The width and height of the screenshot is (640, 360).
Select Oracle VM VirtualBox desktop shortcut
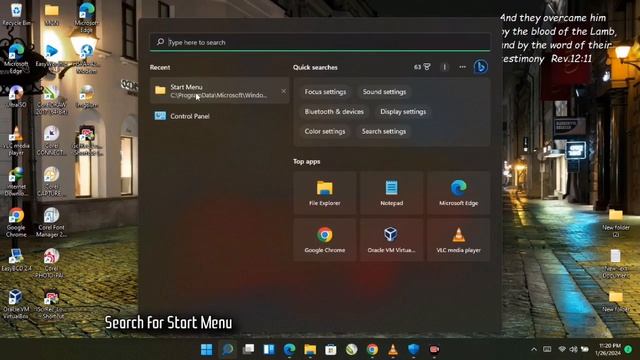point(16,304)
